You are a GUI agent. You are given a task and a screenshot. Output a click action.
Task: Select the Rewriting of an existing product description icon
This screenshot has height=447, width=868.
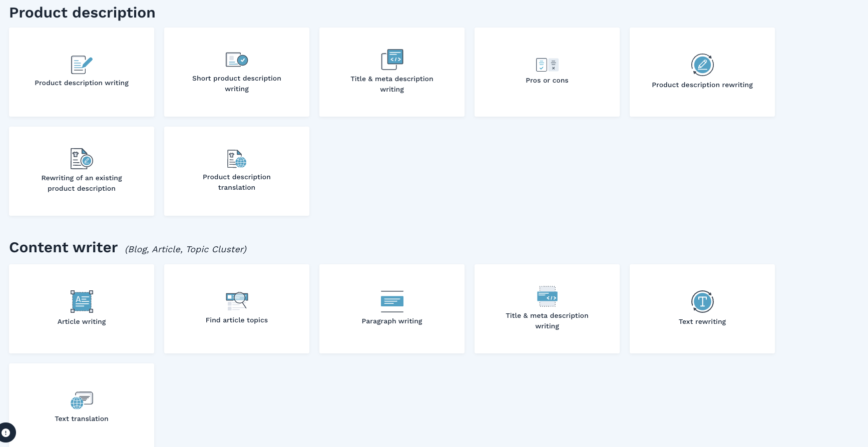[82, 159]
